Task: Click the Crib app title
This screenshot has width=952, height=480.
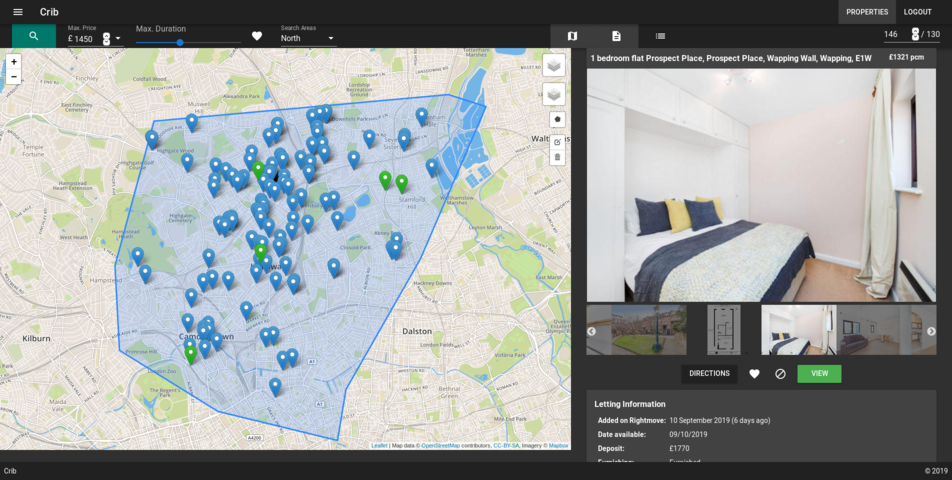Action: (x=49, y=12)
